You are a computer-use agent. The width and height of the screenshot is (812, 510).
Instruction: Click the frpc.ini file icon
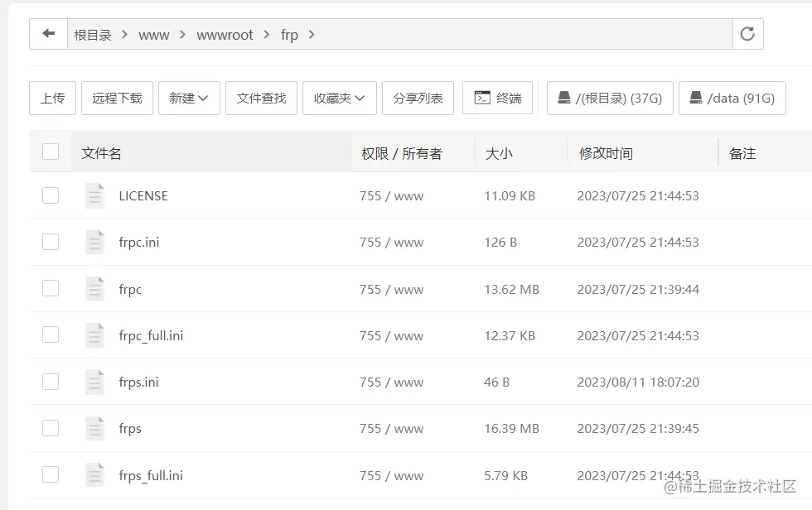tap(94, 242)
